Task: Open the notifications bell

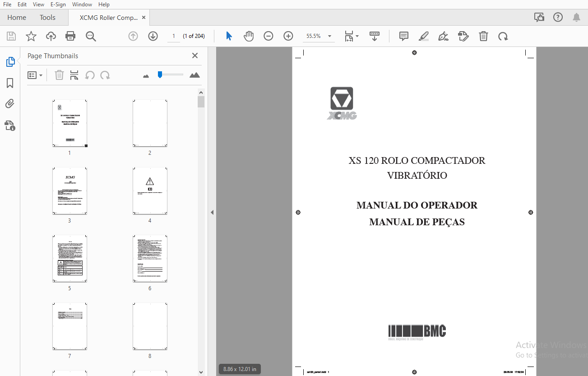Action: 576,18
